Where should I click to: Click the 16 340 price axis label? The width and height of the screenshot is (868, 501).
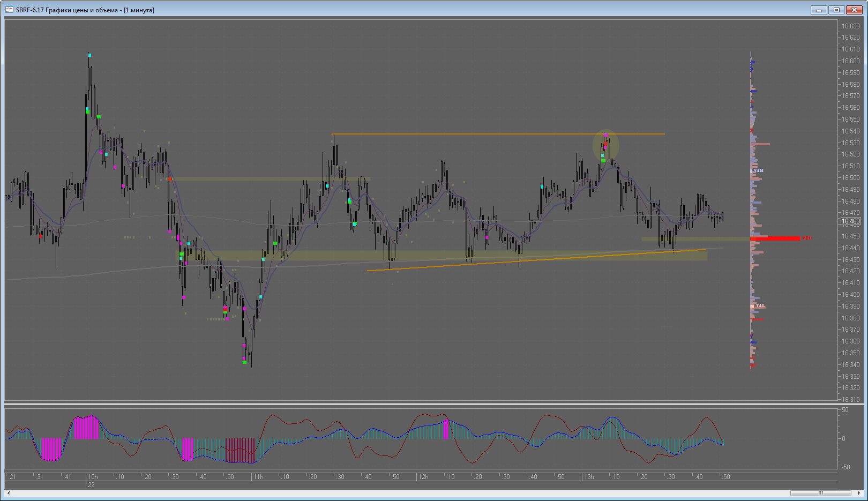850,365
